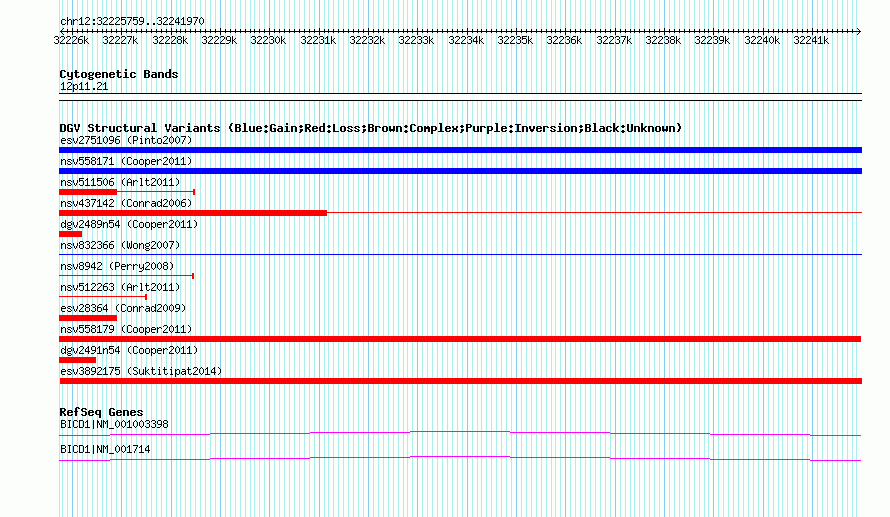
Task: Click the 32235k ruler tick label
Action: 515,40
